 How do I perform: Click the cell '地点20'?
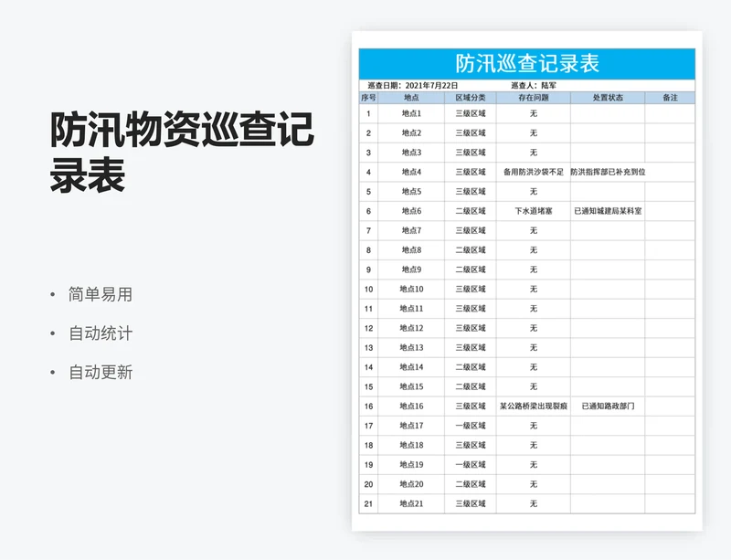[411, 484]
